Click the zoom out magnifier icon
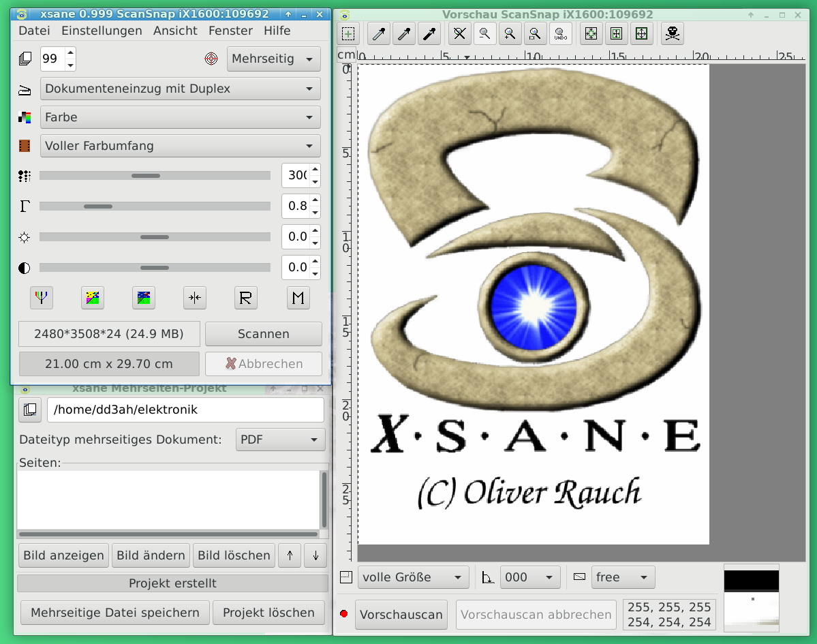 click(484, 34)
